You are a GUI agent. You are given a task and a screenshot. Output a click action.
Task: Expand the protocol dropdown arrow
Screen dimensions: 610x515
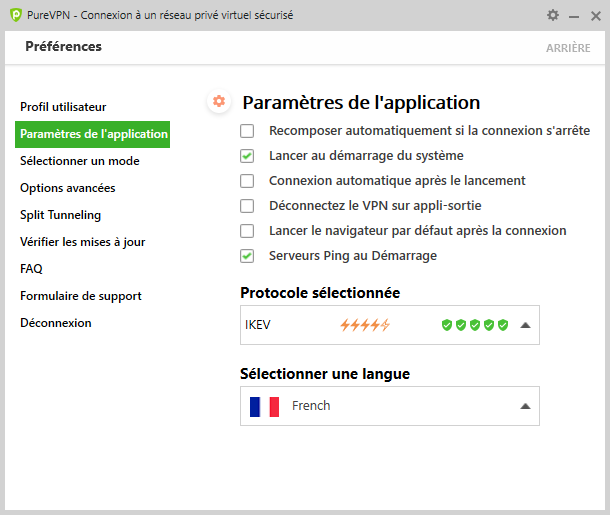pyautogui.click(x=525, y=325)
